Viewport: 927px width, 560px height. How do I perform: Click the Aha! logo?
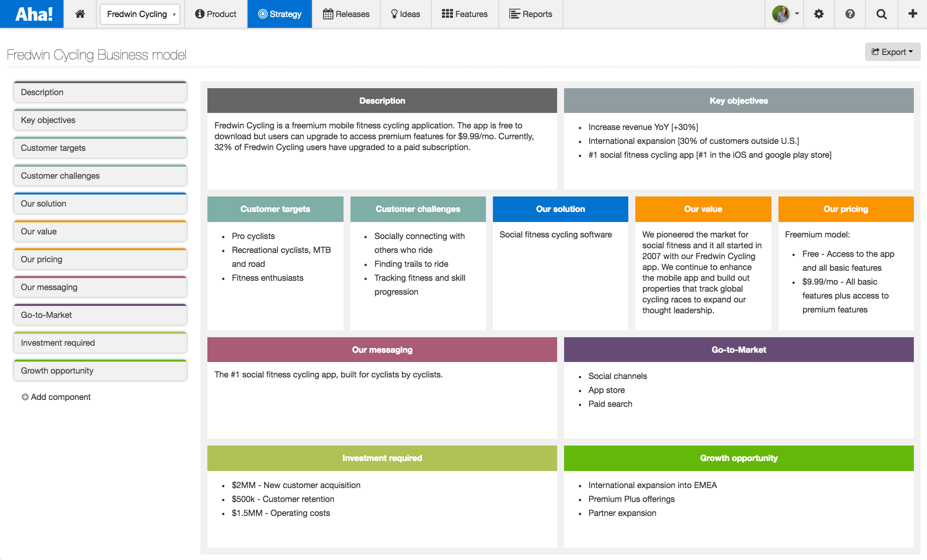tap(32, 14)
